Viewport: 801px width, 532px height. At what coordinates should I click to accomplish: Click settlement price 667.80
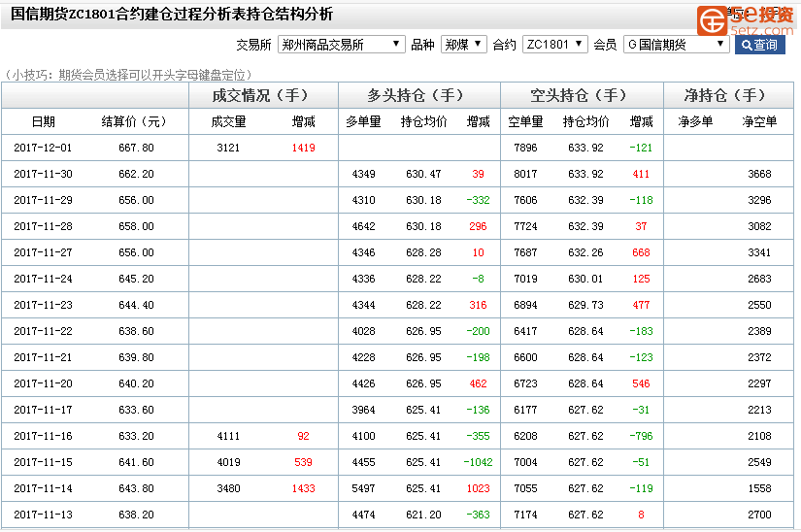[136, 149]
